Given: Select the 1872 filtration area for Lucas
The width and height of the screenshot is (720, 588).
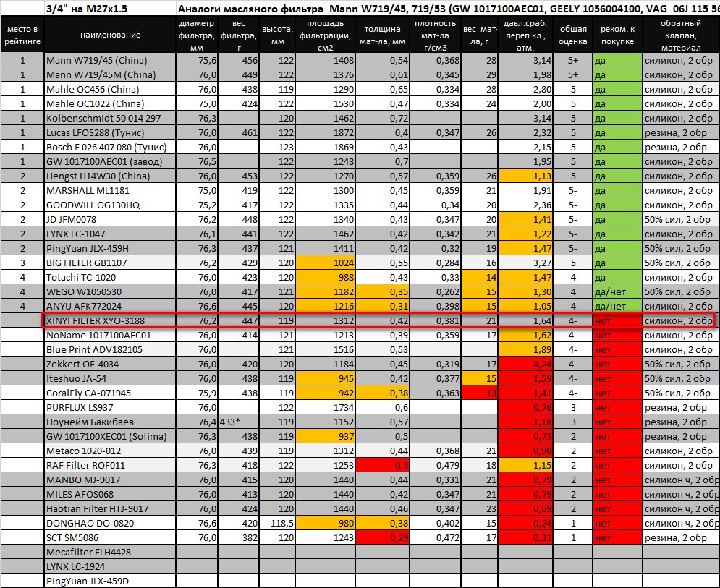Looking at the screenshot, I should point(325,132).
